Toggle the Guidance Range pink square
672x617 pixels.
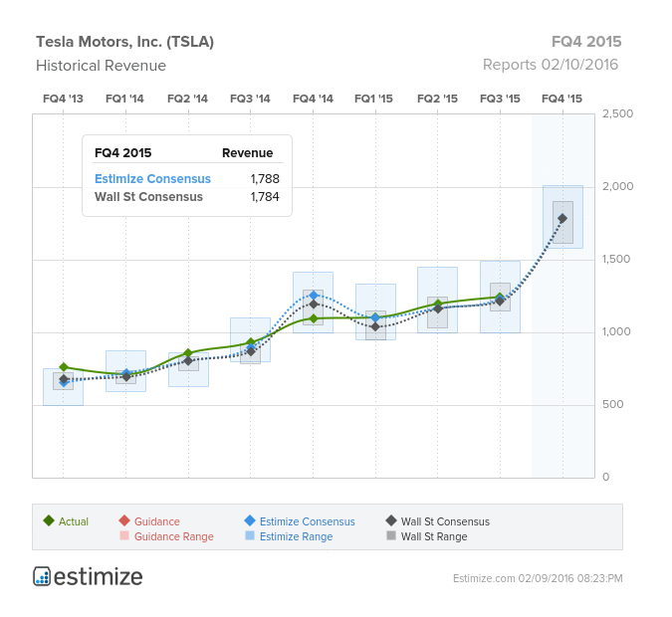[124, 535]
